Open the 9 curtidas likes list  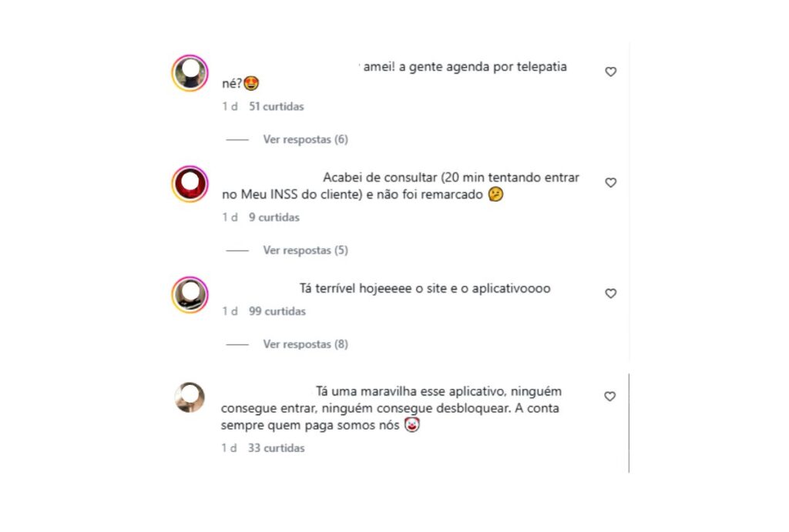point(274,217)
